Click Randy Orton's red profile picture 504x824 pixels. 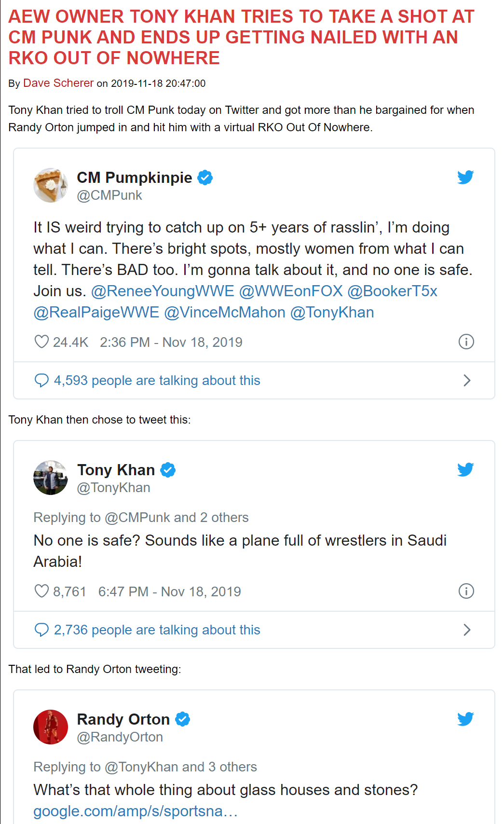point(51,727)
